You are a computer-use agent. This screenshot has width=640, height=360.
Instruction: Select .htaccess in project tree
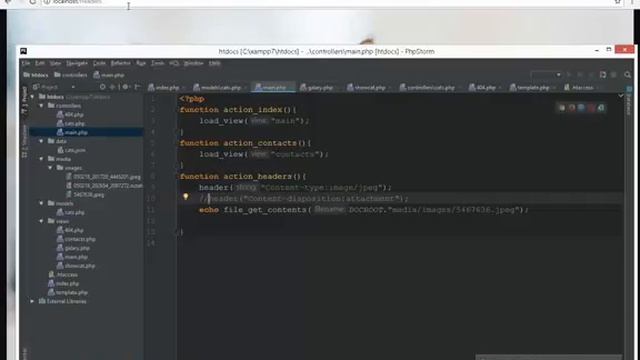tap(63, 275)
